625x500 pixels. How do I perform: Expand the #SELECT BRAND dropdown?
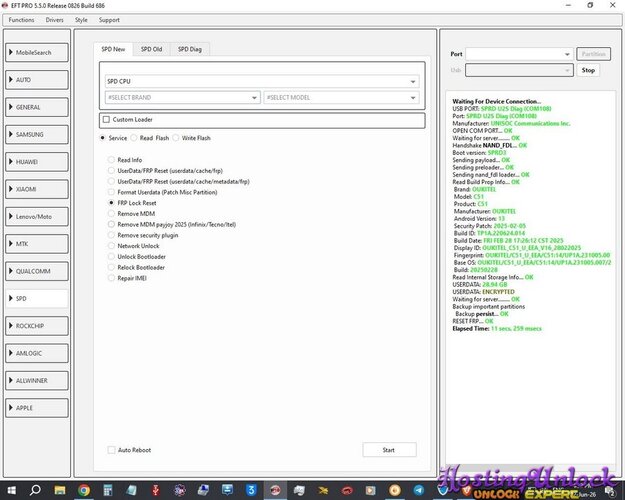tap(183, 98)
